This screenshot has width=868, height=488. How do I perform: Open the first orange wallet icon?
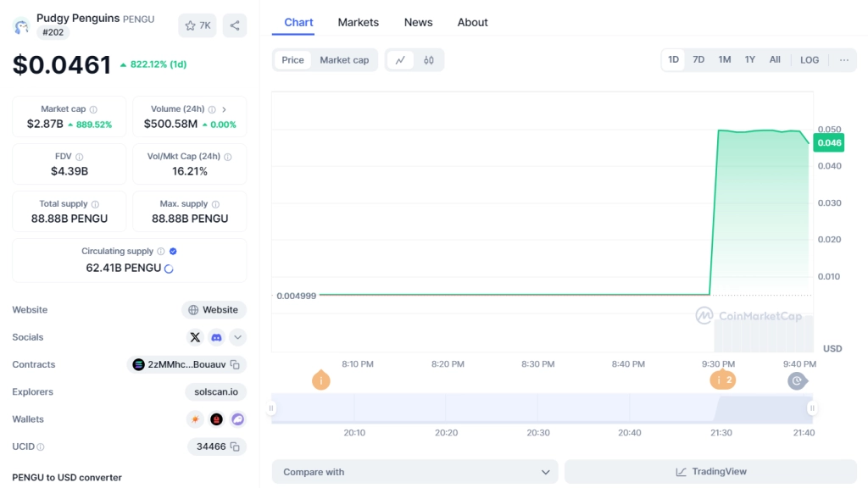195,419
